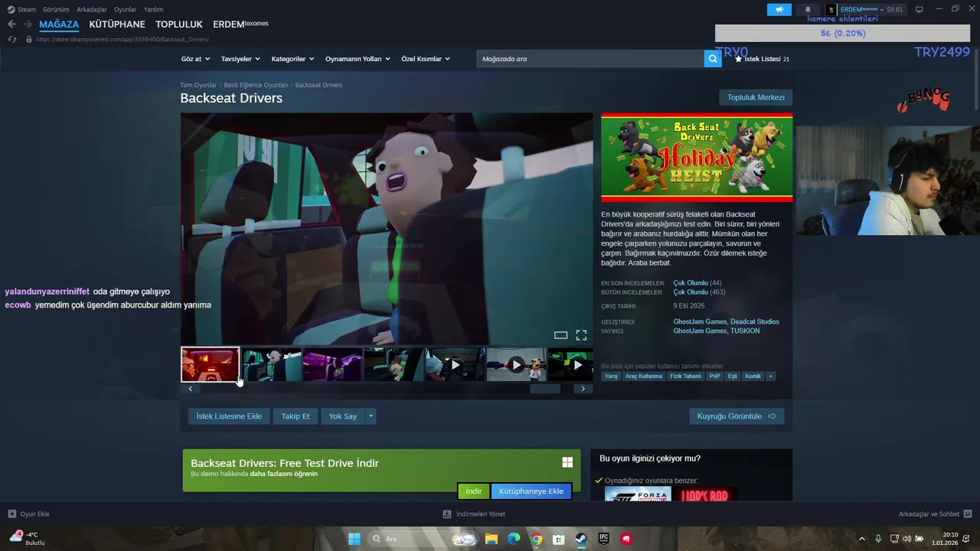
Task: Click the Steam icon on the taskbar
Action: click(x=581, y=539)
